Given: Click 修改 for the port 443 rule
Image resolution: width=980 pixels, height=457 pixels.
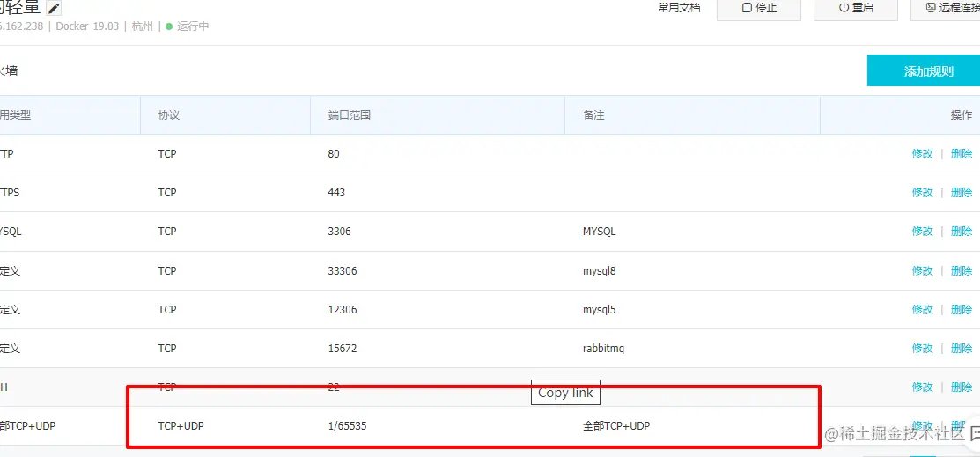Looking at the screenshot, I should 923,193.
